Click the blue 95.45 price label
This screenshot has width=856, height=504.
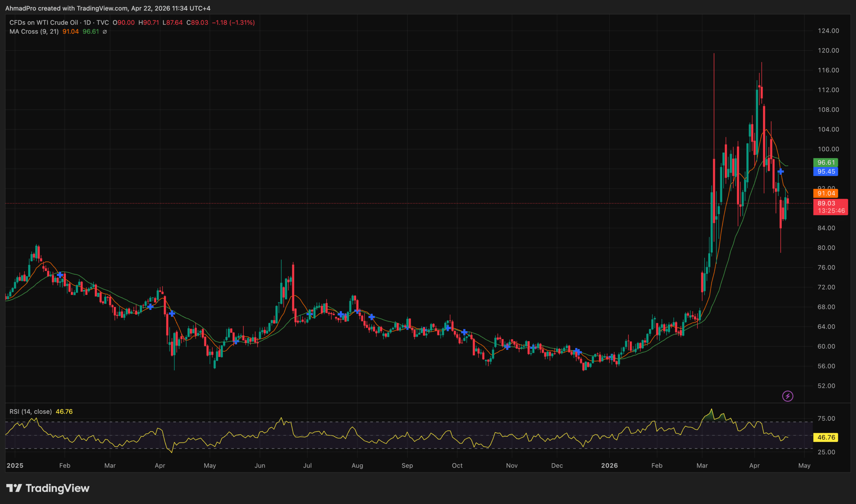pyautogui.click(x=825, y=172)
